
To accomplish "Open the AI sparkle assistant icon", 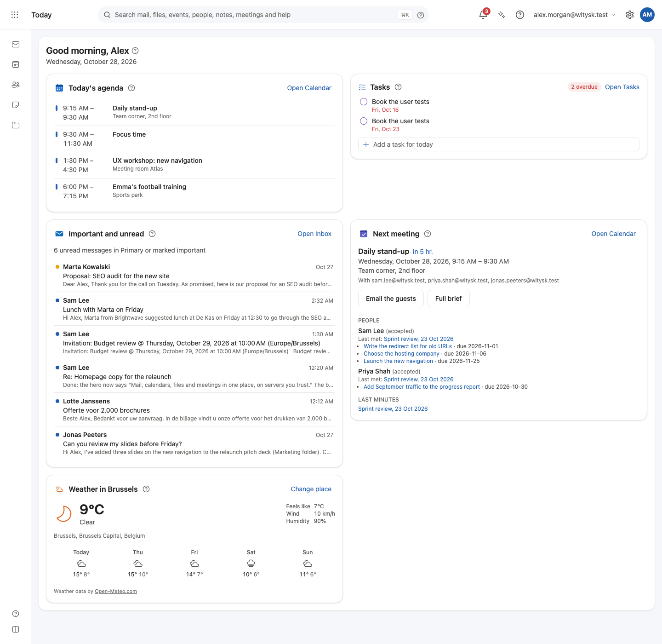I will point(502,15).
